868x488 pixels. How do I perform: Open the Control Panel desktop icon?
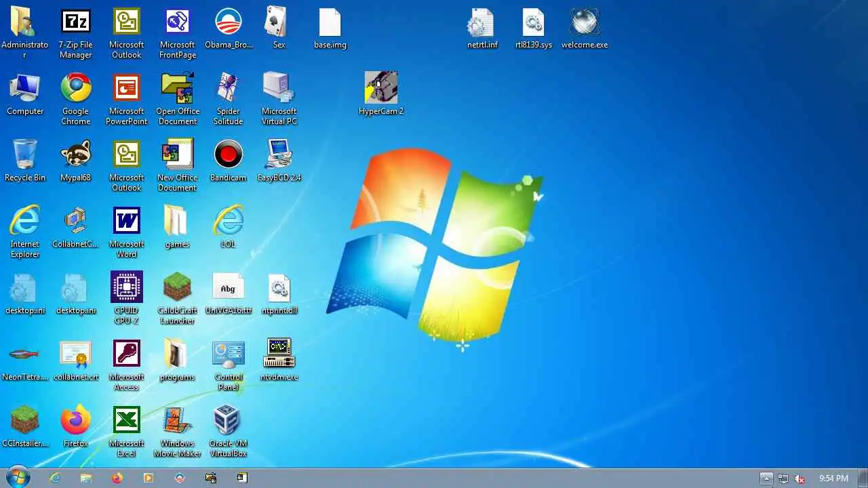pyautogui.click(x=228, y=365)
